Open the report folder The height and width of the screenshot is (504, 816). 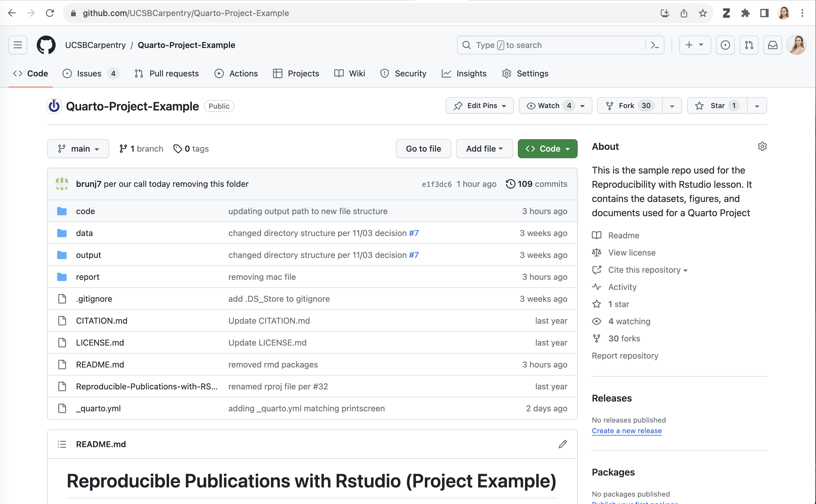[x=88, y=277]
